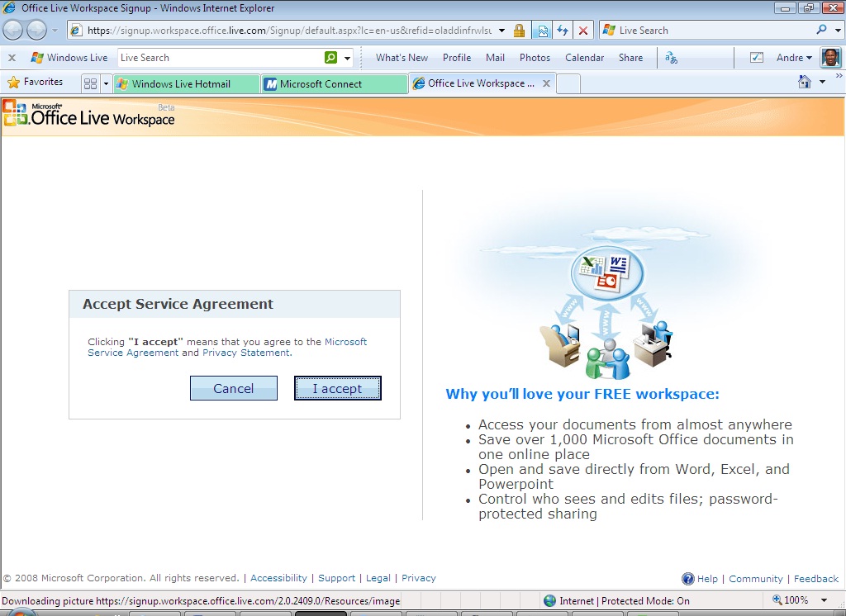Click the Live Search toolbar input field

(221, 58)
